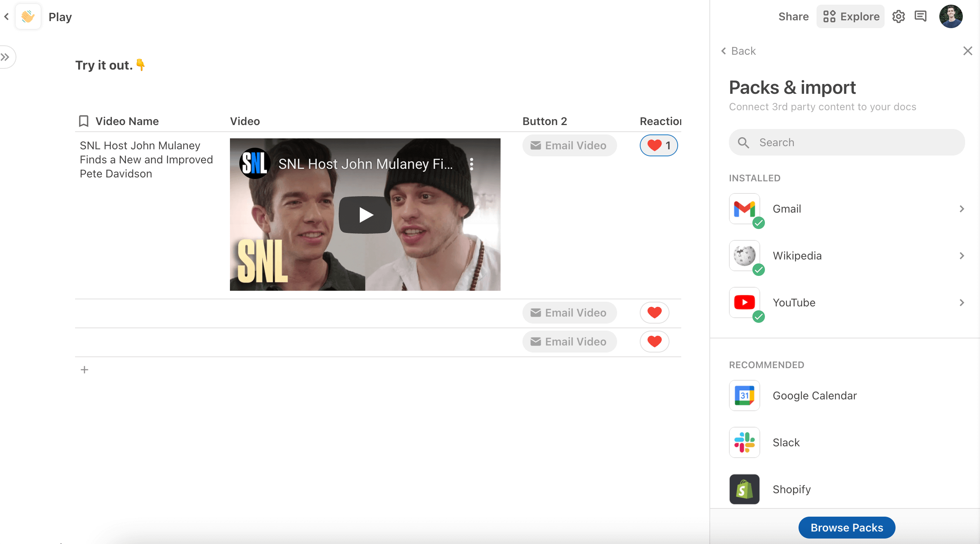Screen dimensions: 980x544
Task: Click the back arrow beside the doc icon
Action: pyautogui.click(x=6, y=16)
